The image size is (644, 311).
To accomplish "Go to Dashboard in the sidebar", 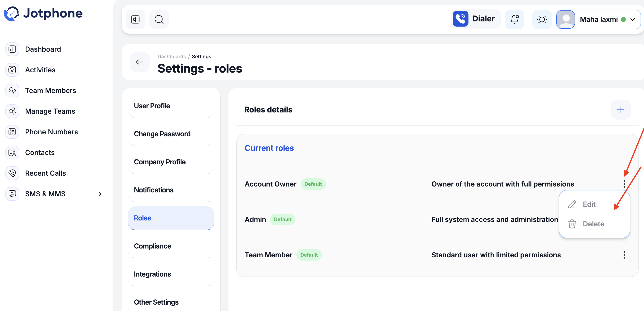I will 43,49.
